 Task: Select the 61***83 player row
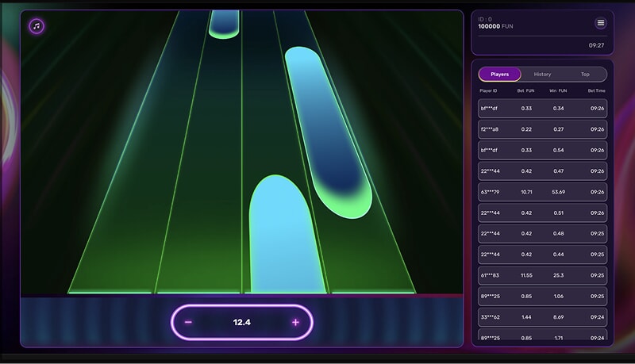pyautogui.click(x=542, y=275)
